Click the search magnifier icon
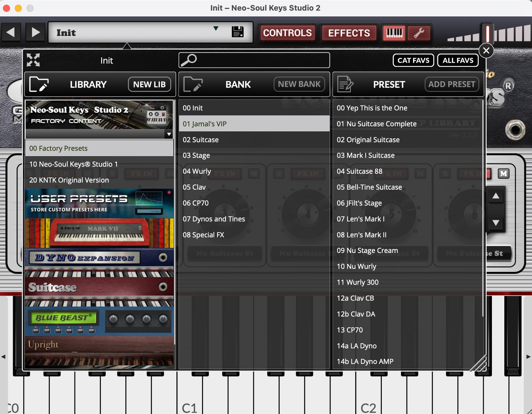 point(189,60)
